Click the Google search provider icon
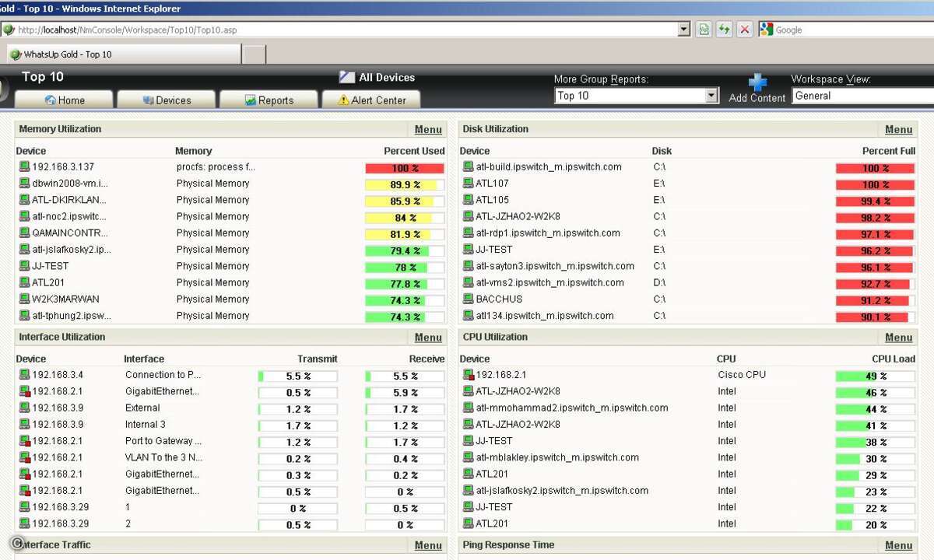 pos(767,30)
